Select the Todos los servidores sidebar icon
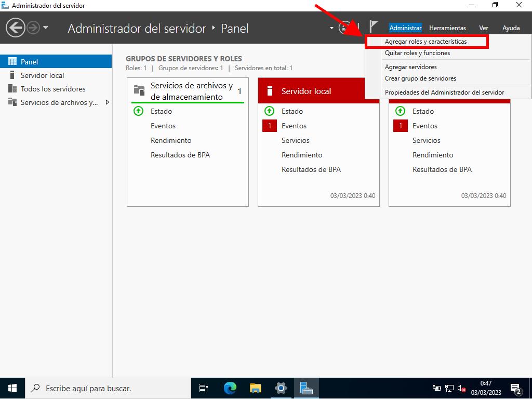The height and width of the screenshot is (399, 532). [12, 89]
